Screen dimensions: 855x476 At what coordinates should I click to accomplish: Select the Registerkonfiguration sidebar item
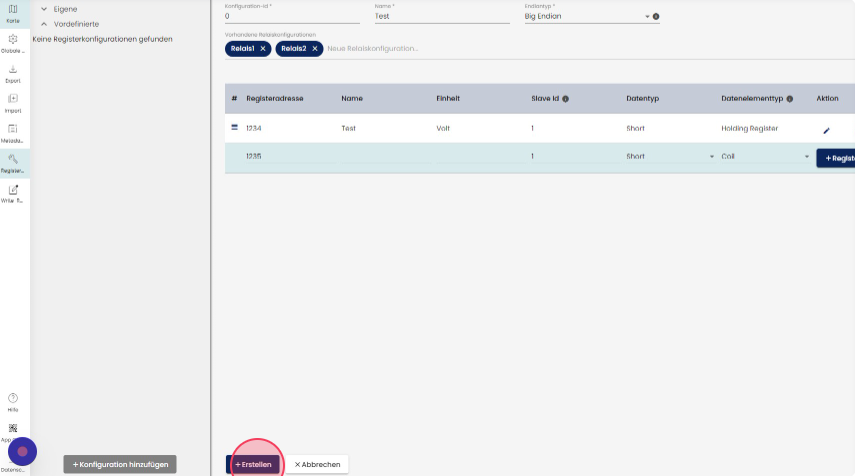coord(13,162)
